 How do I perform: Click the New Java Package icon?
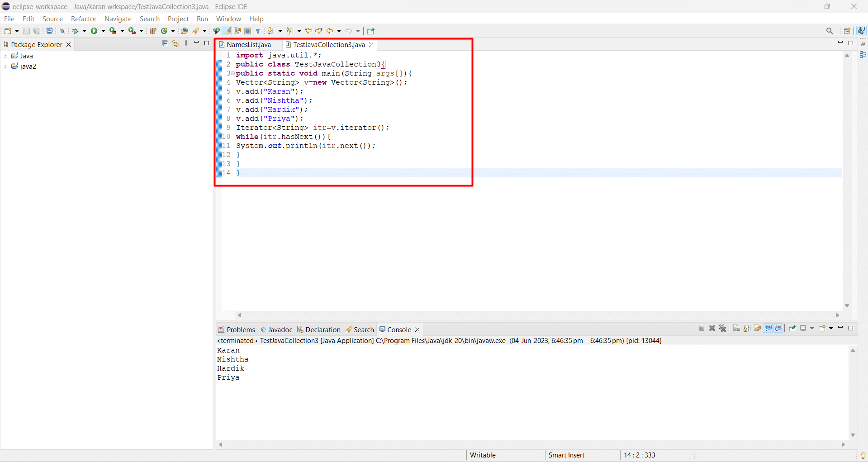tap(153, 31)
